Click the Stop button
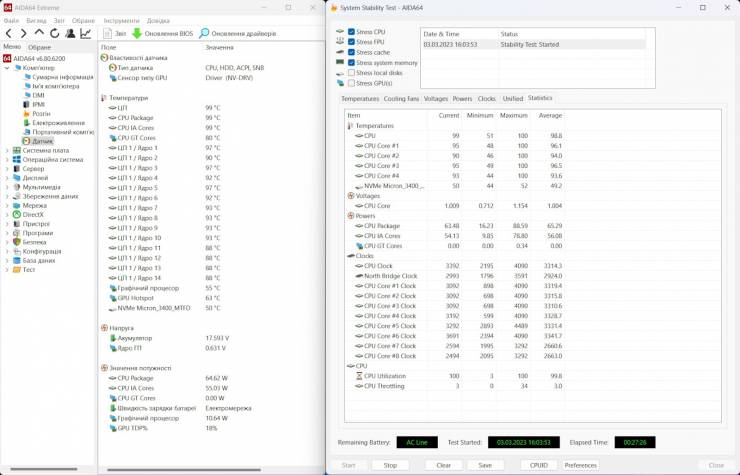The width and height of the screenshot is (740, 475). pyautogui.click(x=390, y=465)
